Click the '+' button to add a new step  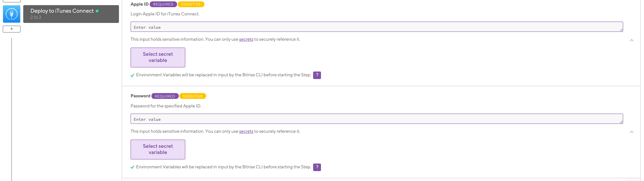pos(11,29)
